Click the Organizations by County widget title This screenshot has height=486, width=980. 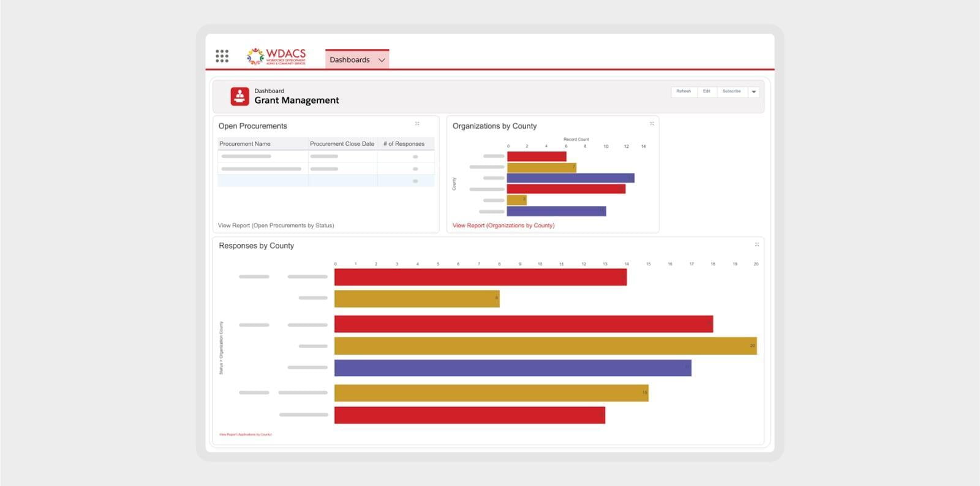click(495, 126)
